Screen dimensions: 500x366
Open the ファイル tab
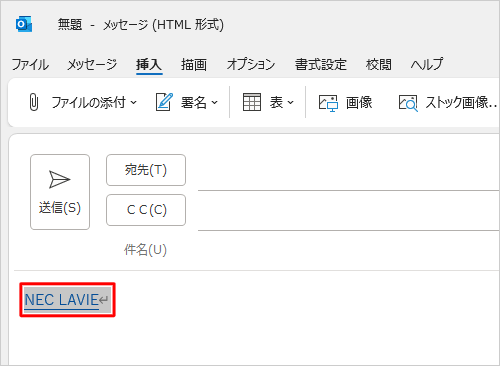coord(30,64)
